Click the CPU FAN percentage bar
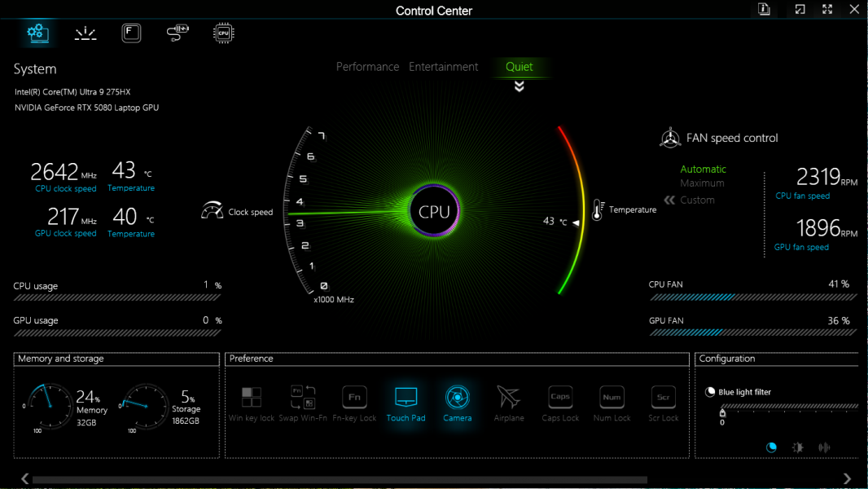Image resolution: width=868 pixels, height=489 pixels. click(753, 297)
